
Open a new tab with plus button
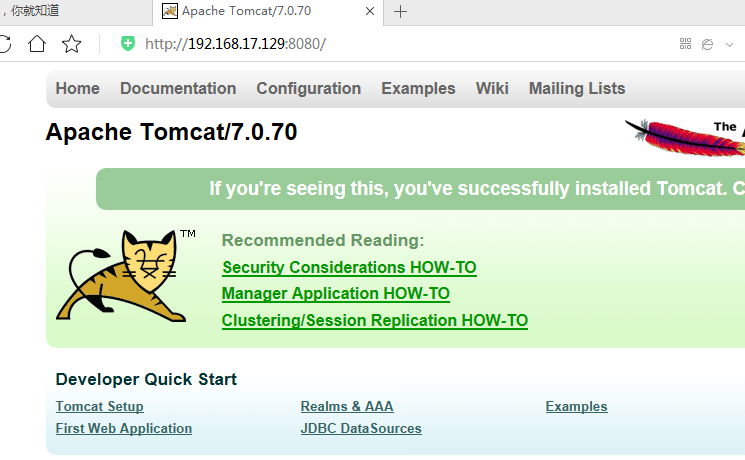pyautogui.click(x=401, y=11)
